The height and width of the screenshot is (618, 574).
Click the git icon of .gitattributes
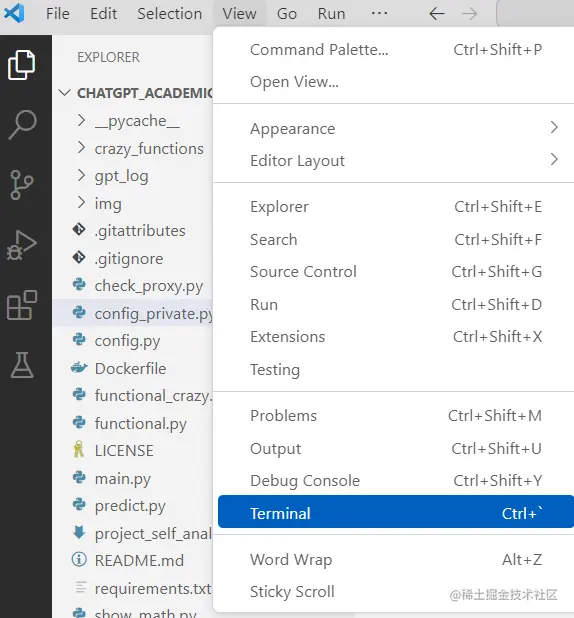pos(79,230)
